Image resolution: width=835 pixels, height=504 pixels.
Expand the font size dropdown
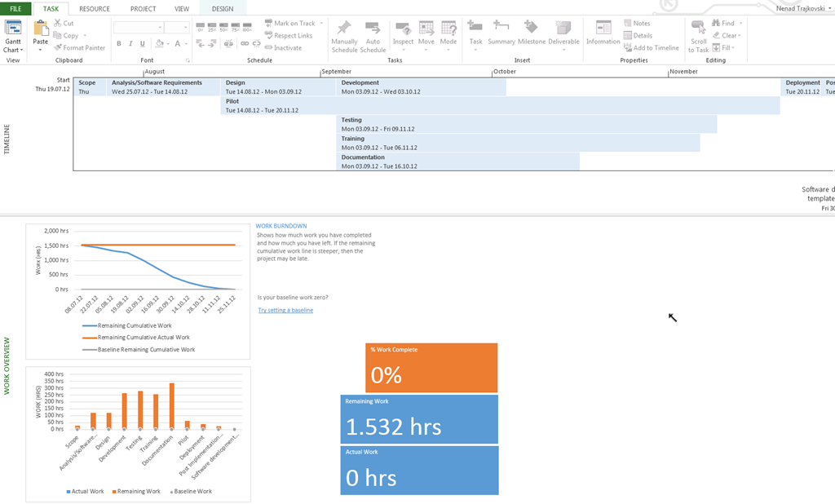pos(187,27)
